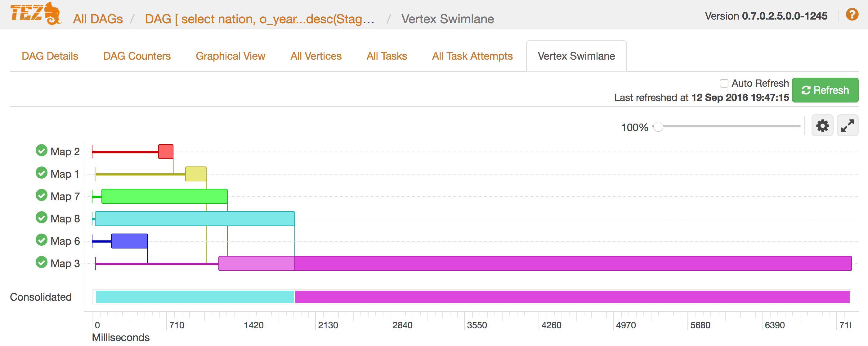Select the red Map 2 process bar
Image resolution: width=868 pixels, height=346 pixels.
pos(166,152)
